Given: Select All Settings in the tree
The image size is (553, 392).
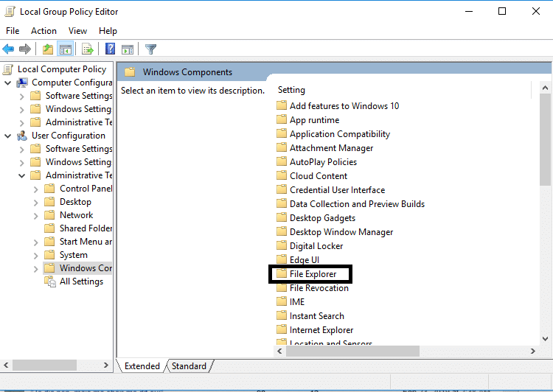Looking at the screenshot, I should pyautogui.click(x=81, y=281).
